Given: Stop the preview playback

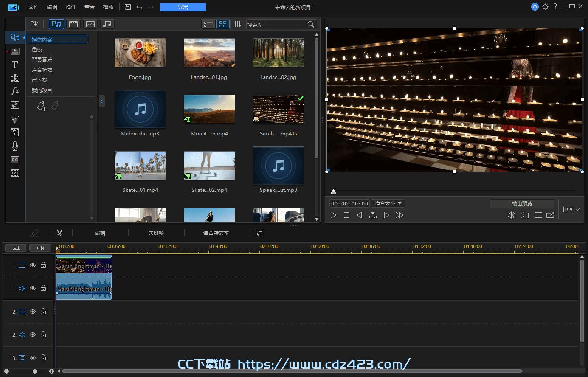Looking at the screenshot, I should click(346, 215).
